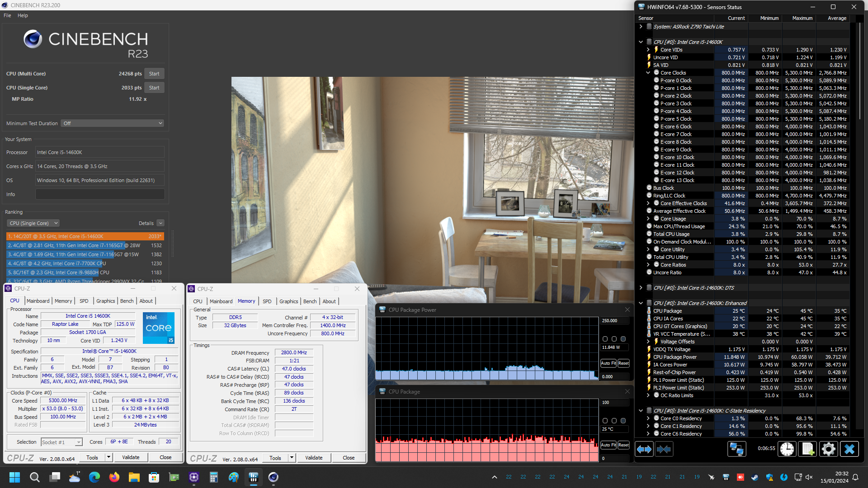This screenshot has width=868, height=488.
Task: Launch Microsoft Edge from taskbar
Action: click(94, 477)
